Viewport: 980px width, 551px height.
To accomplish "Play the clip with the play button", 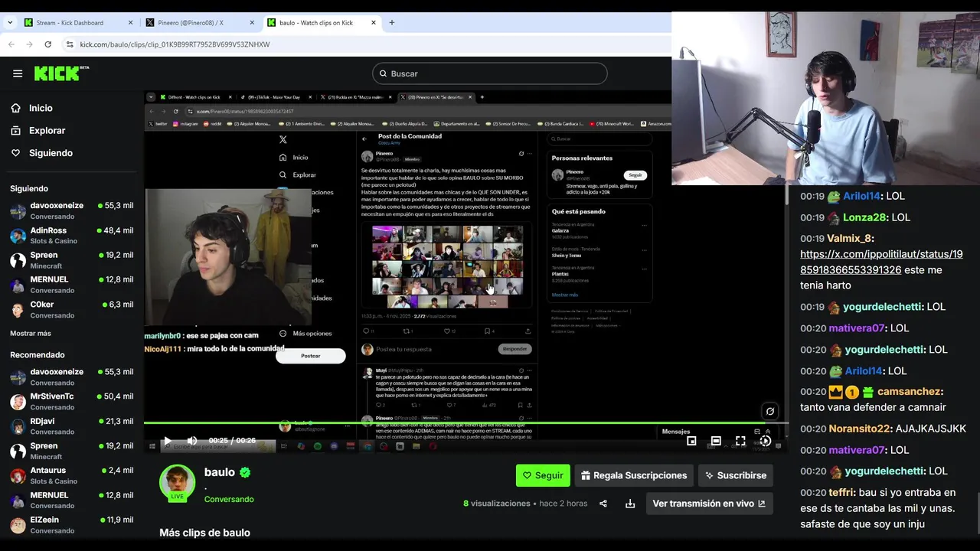I will pos(167,441).
